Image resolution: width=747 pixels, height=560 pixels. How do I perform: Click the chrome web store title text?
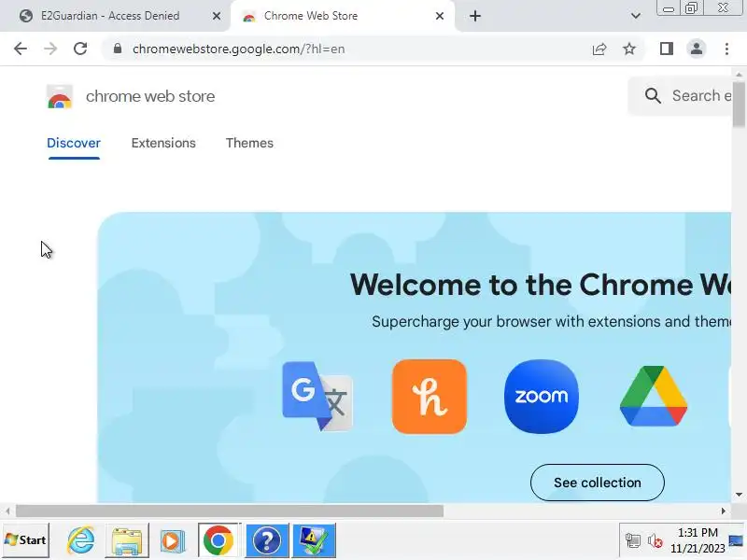tap(150, 96)
